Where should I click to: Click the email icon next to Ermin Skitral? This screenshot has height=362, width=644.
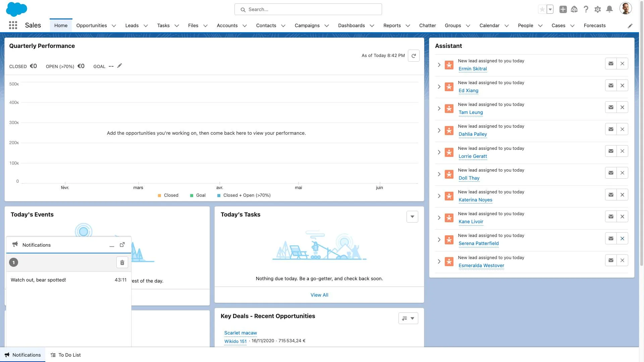coord(611,63)
